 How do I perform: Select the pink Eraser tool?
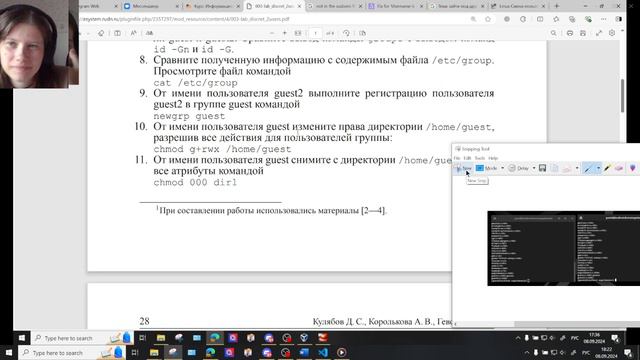(619, 168)
